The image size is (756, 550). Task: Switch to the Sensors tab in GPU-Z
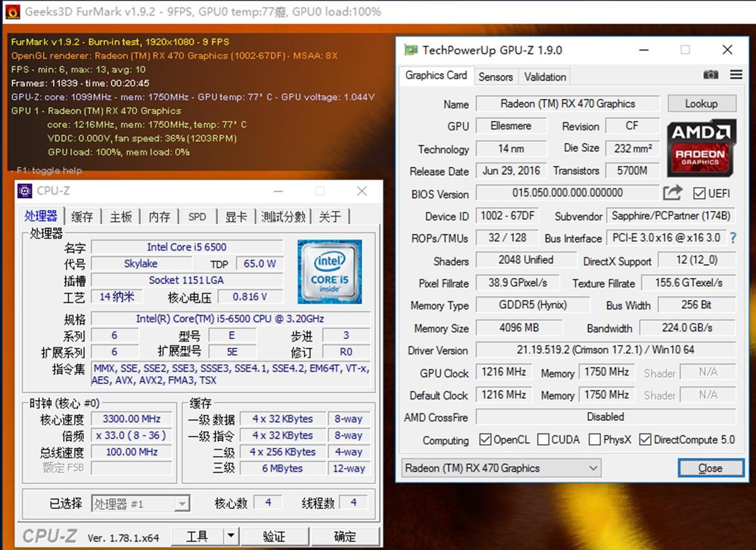pyautogui.click(x=496, y=77)
